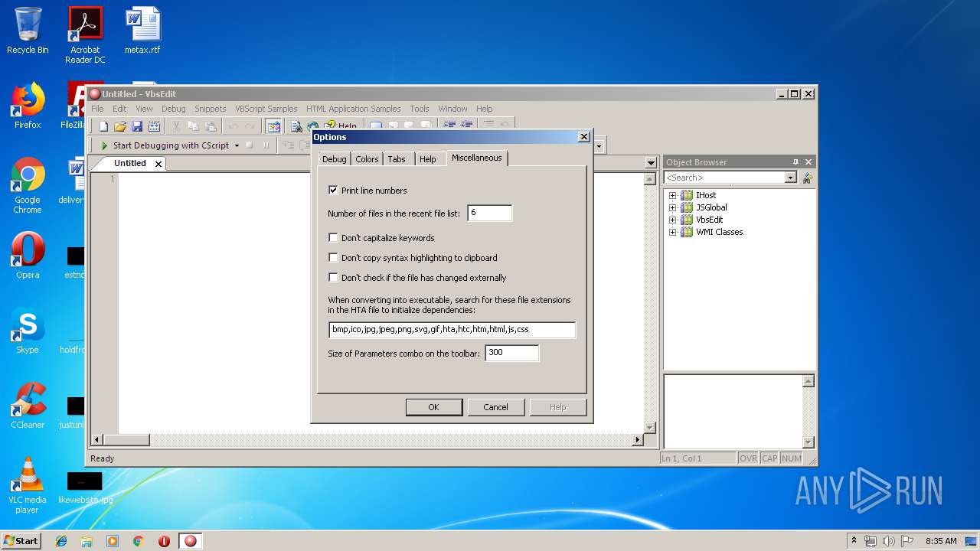This screenshot has width=980, height=551.
Task: Click the increase indent toolbar icon
Action: (449, 125)
